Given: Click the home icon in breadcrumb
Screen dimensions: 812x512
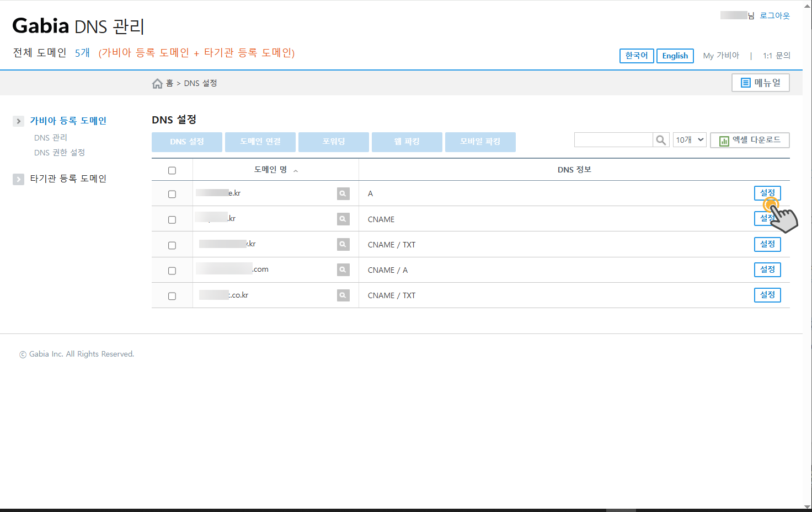Looking at the screenshot, I should coord(157,83).
